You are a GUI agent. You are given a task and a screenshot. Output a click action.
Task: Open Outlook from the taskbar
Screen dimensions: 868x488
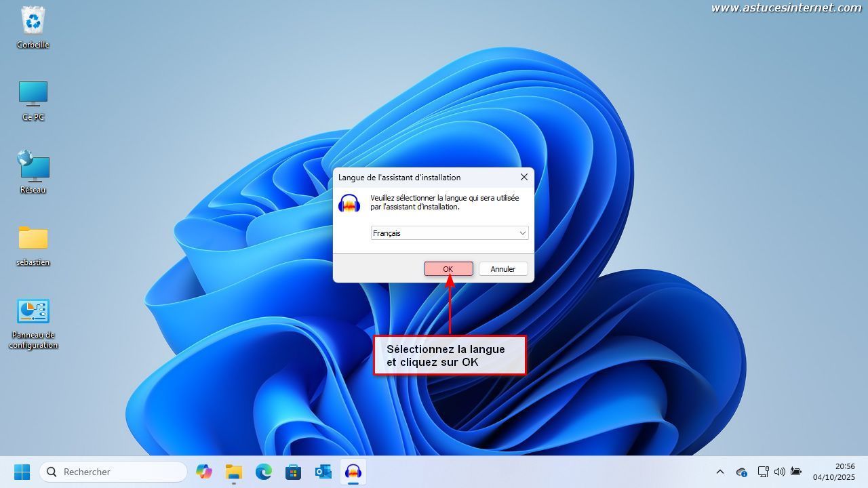coord(323,472)
